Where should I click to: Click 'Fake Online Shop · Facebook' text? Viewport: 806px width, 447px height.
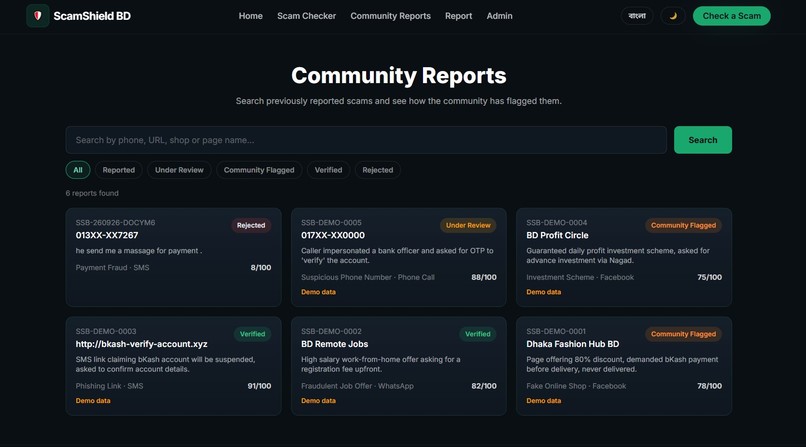[576, 386]
